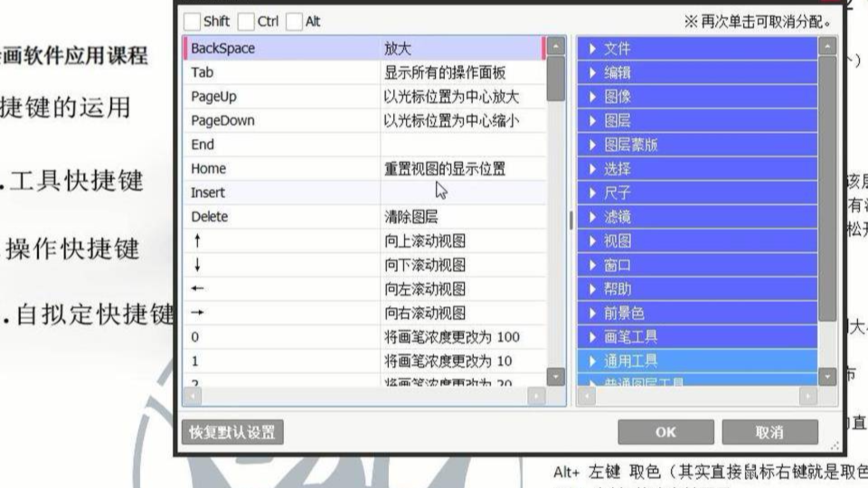Image resolution: width=868 pixels, height=488 pixels.
Task: Select the 1 key row
Action: [365, 361]
